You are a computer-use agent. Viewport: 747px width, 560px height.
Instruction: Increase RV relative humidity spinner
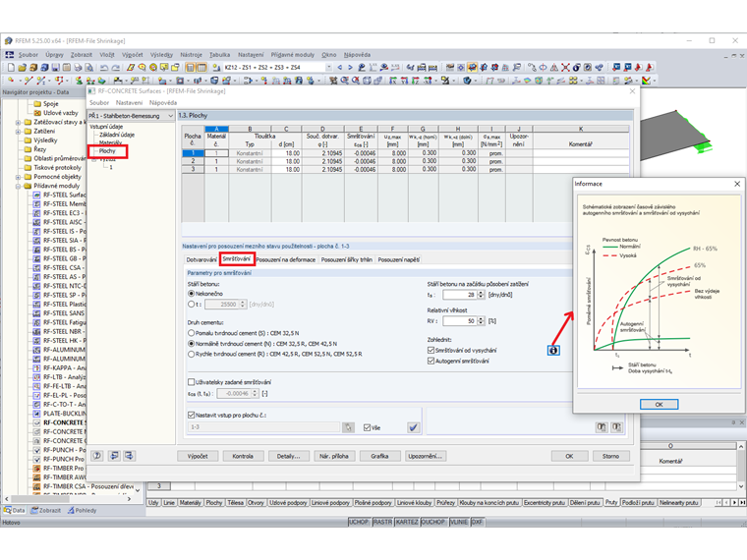coord(481,319)
